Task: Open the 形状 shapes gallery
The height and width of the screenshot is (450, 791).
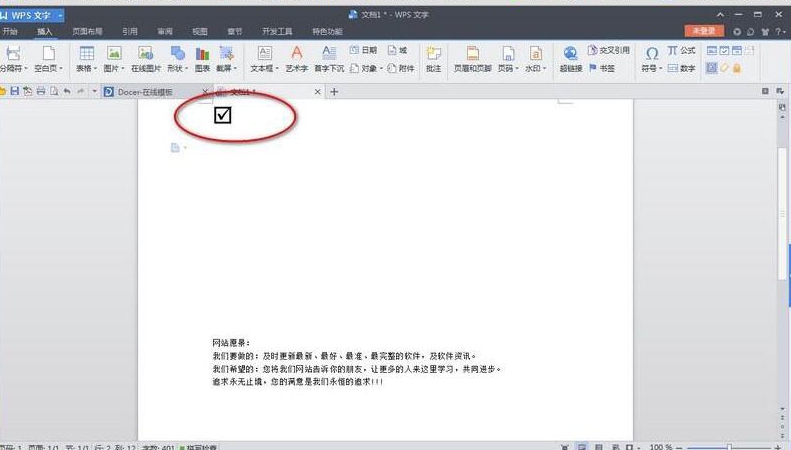Action: coord(177,59)
